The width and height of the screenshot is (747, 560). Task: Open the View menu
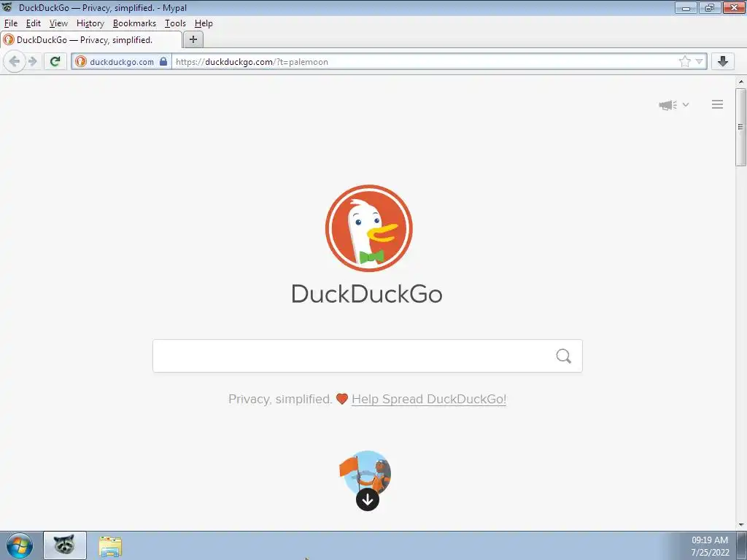coord(58,23)
